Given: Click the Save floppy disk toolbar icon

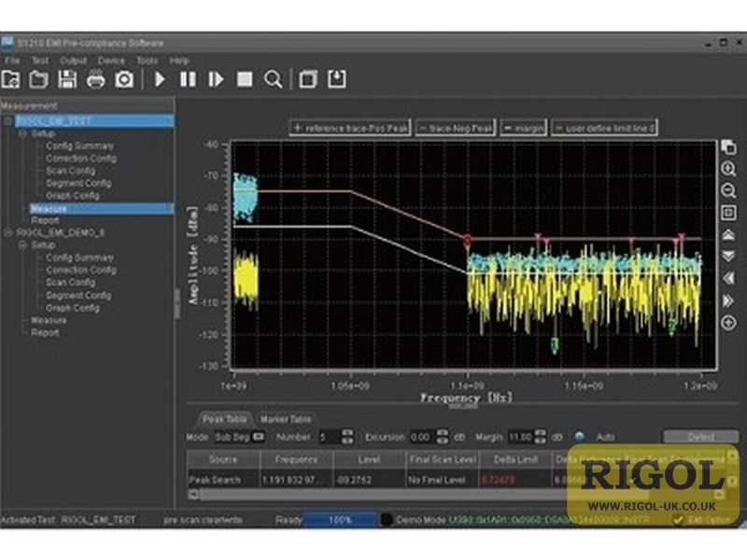Looking at the screenshot, I should click(67, 79).
